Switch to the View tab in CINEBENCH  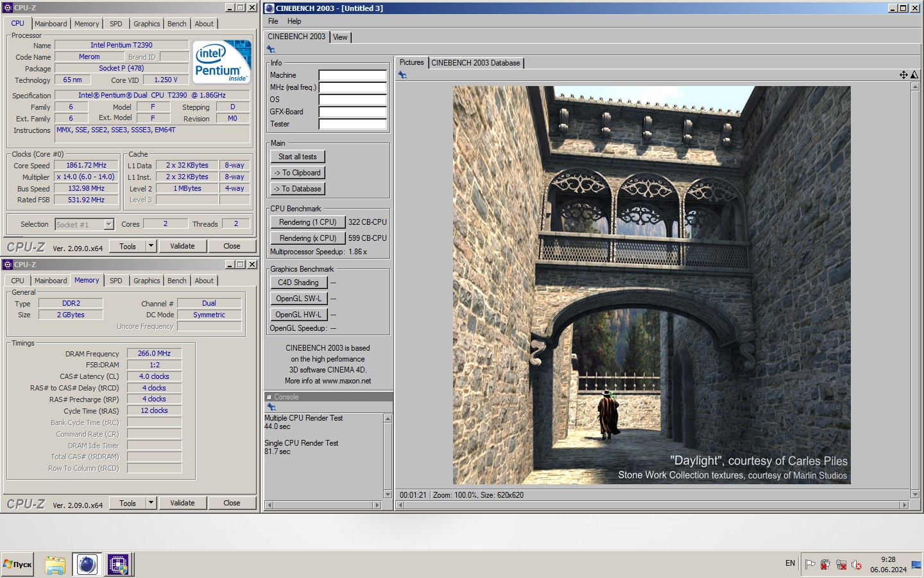(340, 37)
